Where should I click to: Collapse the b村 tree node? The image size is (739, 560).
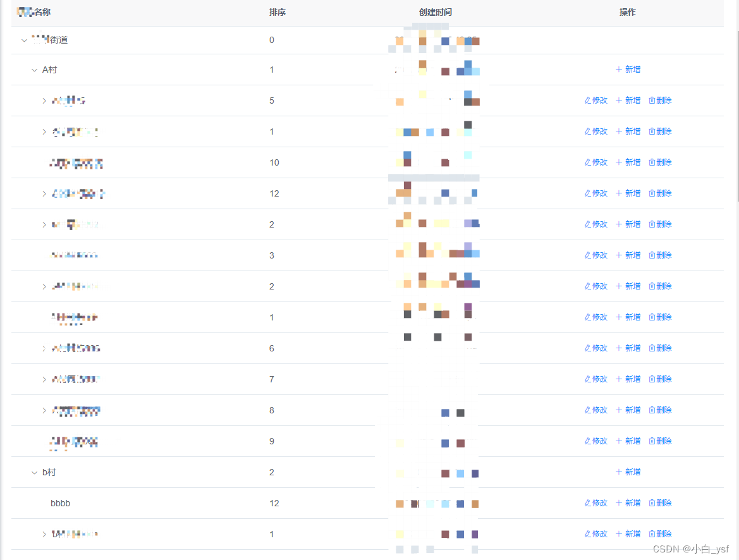pyautogui.click(x=34, y=473)
